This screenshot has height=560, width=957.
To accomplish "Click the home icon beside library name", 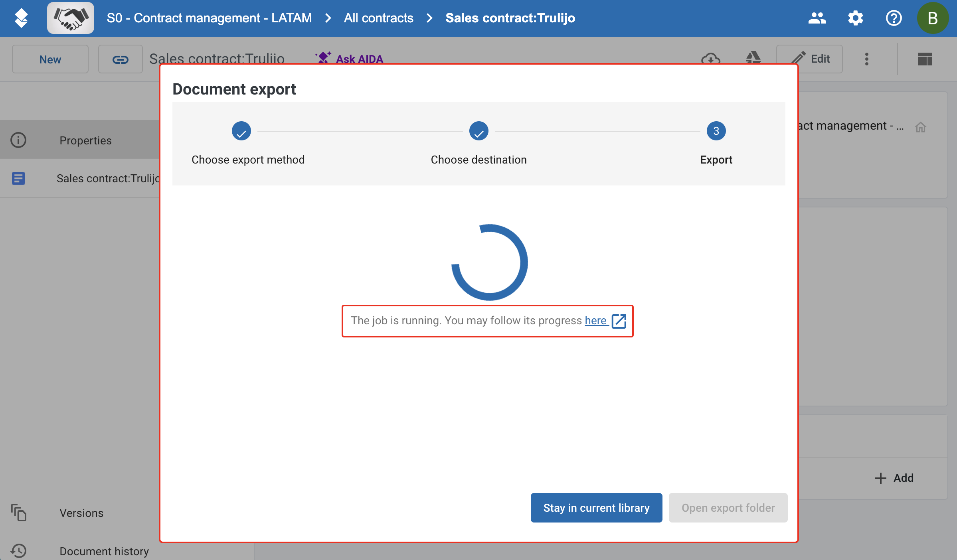I will click(920, 127).
